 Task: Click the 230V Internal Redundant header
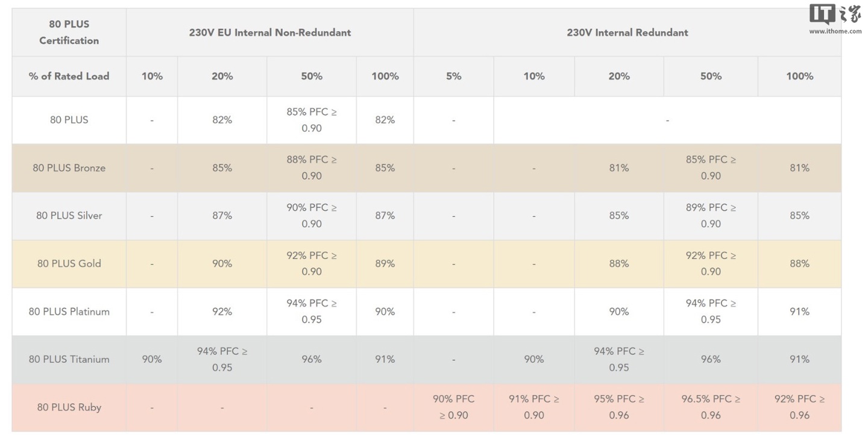click(627, 33)
